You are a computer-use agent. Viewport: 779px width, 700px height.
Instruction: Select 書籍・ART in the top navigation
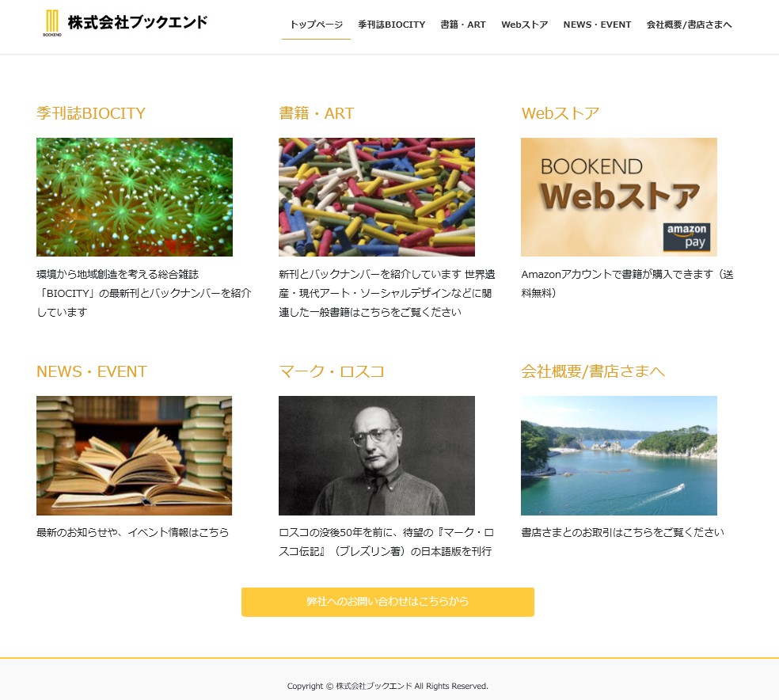pos(463,25)
